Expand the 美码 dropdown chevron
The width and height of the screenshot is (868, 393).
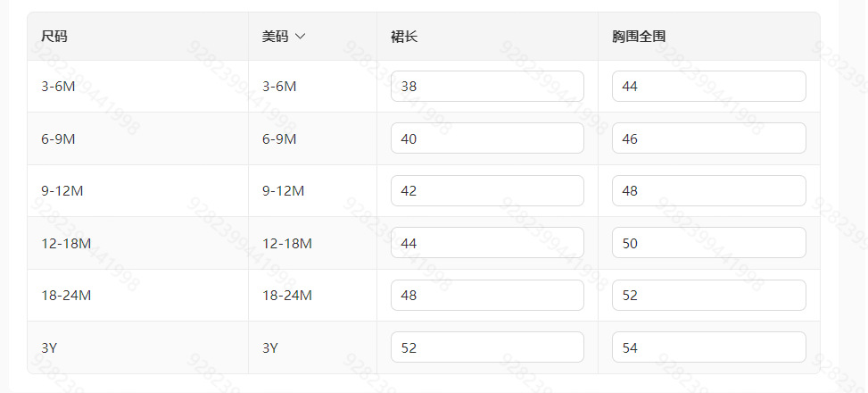300,37
